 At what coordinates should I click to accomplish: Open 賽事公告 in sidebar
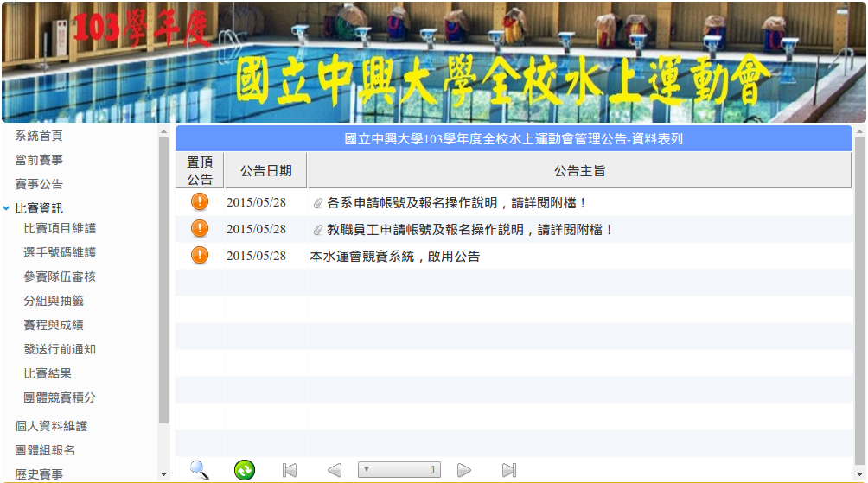[x=39, y=184]
